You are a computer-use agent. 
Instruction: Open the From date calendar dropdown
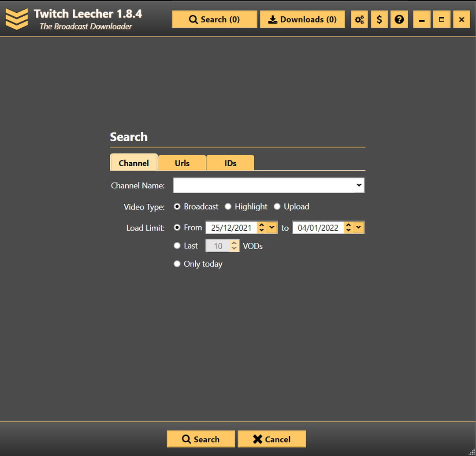click(272, 228)
